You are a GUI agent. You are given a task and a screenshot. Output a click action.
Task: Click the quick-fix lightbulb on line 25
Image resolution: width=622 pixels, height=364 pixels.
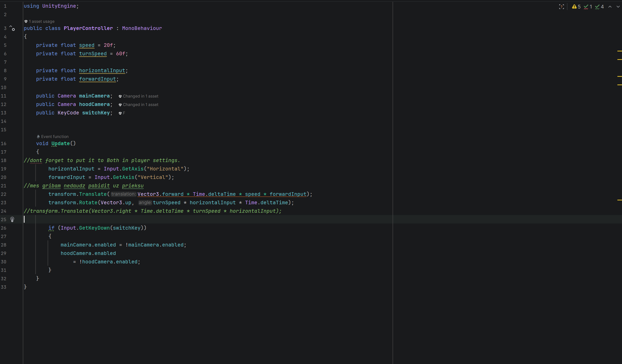tap(12, 219)
